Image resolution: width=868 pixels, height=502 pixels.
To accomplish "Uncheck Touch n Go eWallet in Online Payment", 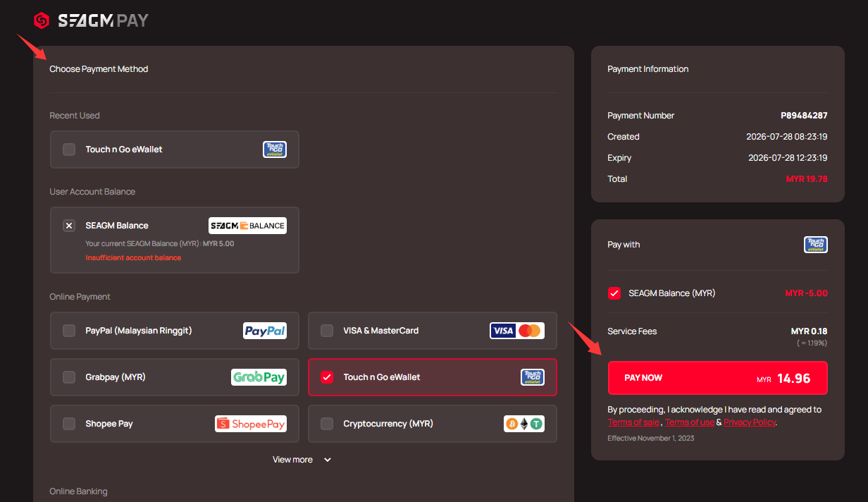I will [x=327, y=377].
